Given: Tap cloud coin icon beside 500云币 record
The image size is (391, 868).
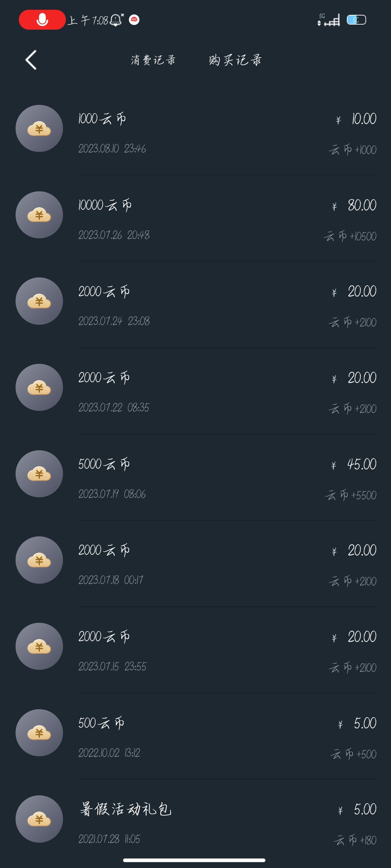Looking at the screenshot, I should point(39,733).
